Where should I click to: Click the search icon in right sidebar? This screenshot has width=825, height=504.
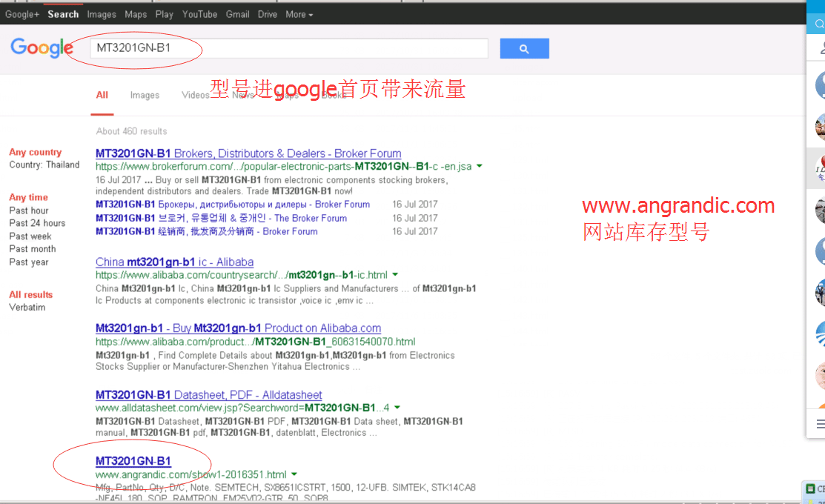tap(819, 24)
